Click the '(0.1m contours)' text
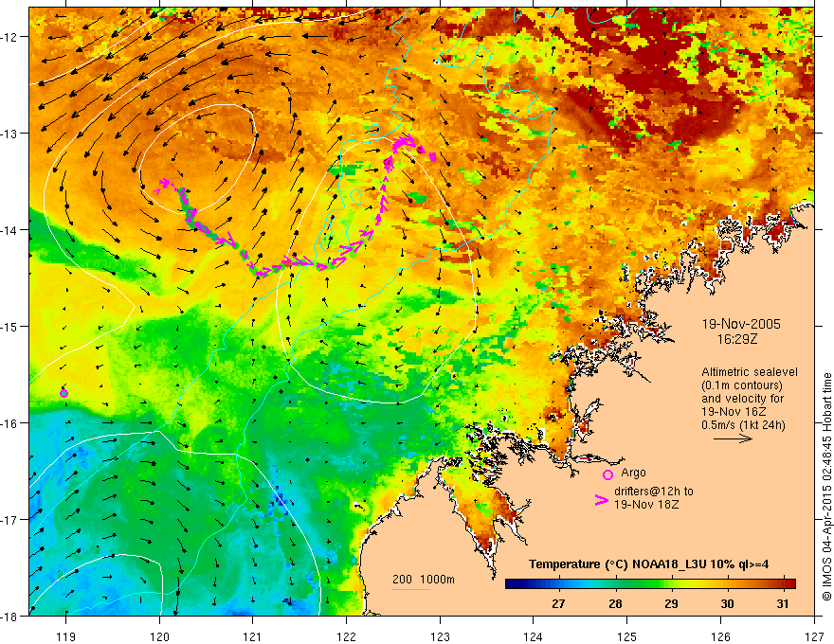The image size is (834, 644). pos(742,385)
